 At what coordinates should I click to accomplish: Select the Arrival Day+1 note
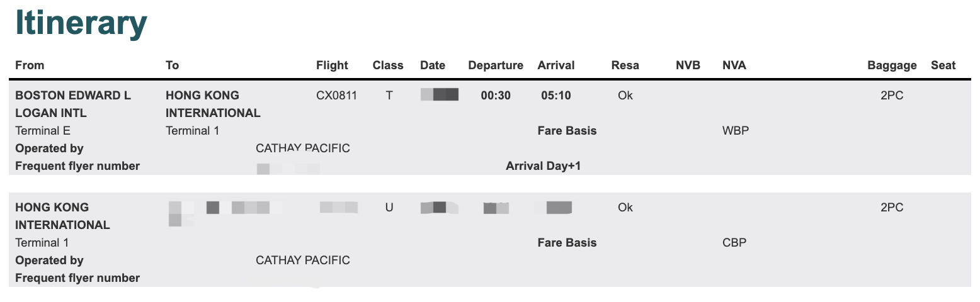point(544,166)
